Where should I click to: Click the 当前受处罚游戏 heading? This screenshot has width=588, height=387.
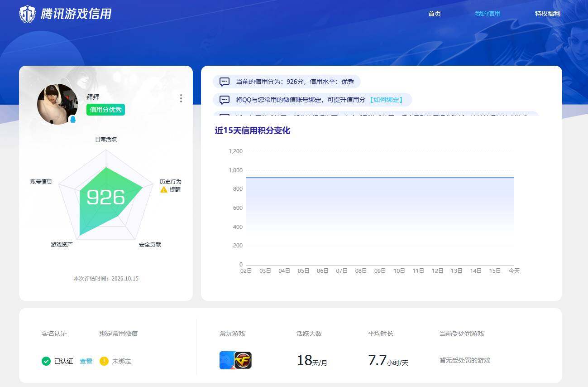(462, 334)
